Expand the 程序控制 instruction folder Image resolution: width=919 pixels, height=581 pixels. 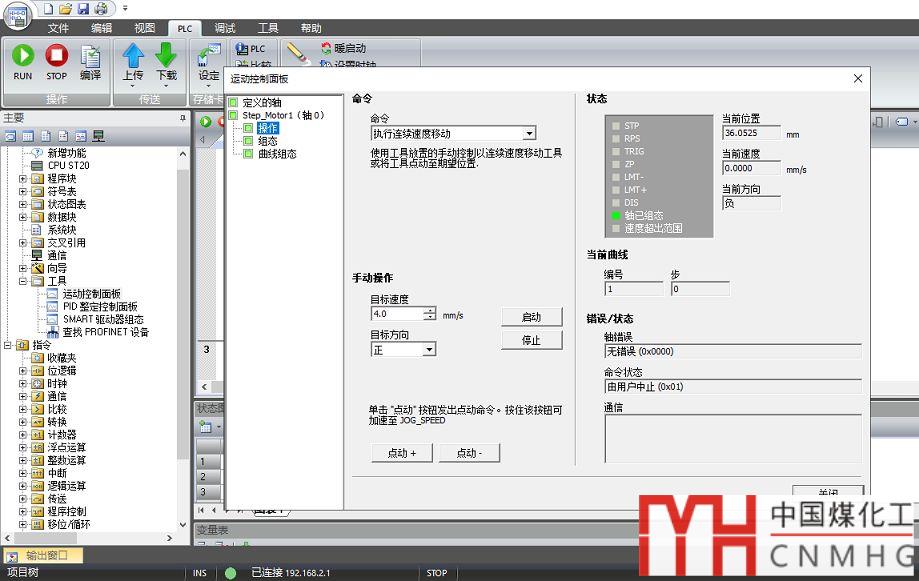pos(22,511)
